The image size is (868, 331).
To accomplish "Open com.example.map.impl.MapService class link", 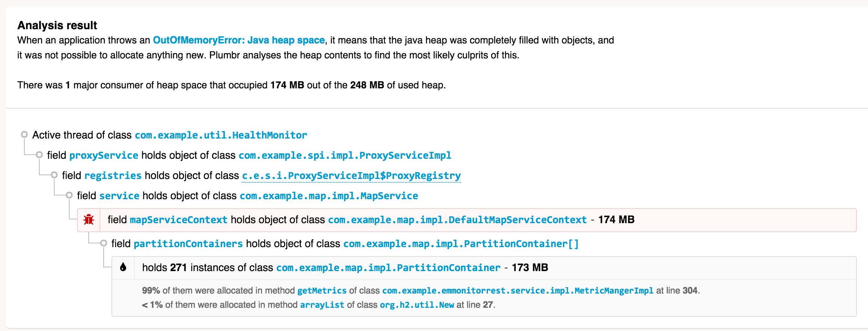I will tap(329, 196).
